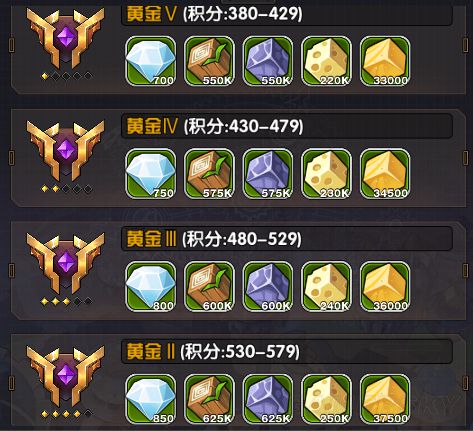Viewport: 473px width, 431px height.
Task: Select the wood reward icon labeled 550K
Action: [x=209, y=61]
